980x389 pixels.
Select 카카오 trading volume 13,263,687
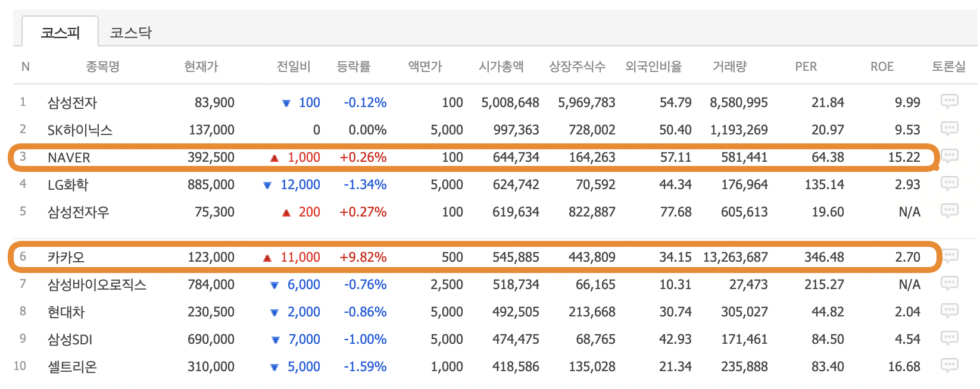(735, 257)
